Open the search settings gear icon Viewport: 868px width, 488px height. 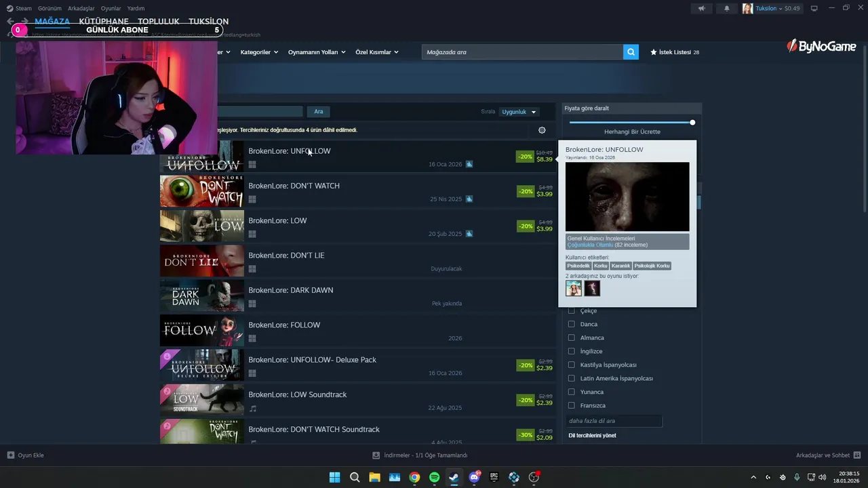542,130
